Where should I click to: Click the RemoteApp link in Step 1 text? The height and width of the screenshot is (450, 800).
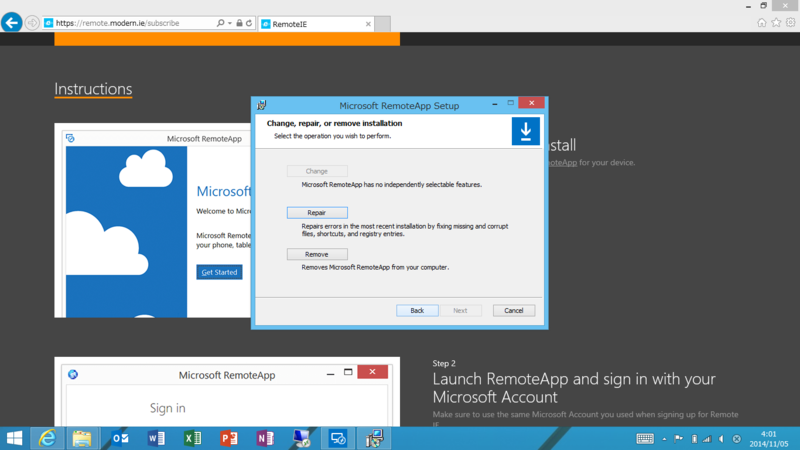click(x=562, y=162)
